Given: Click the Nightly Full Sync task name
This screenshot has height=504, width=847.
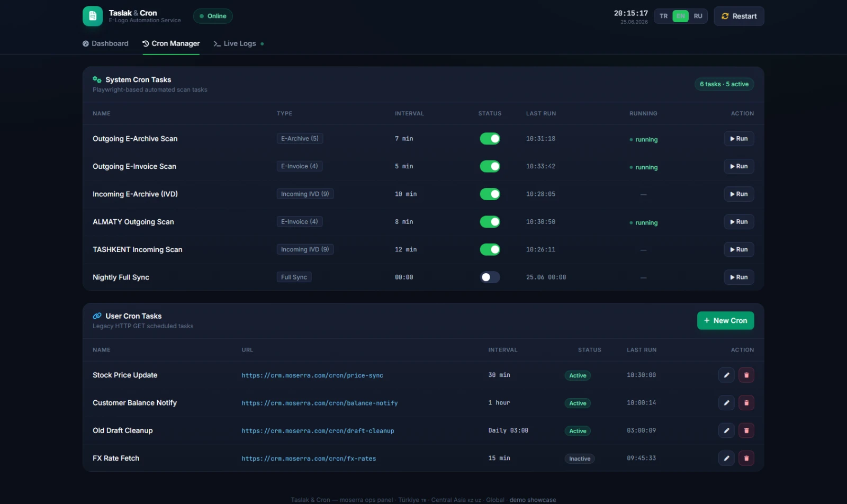Looking at the screenshot, I should pyautogui.click(x=121, y=277).
